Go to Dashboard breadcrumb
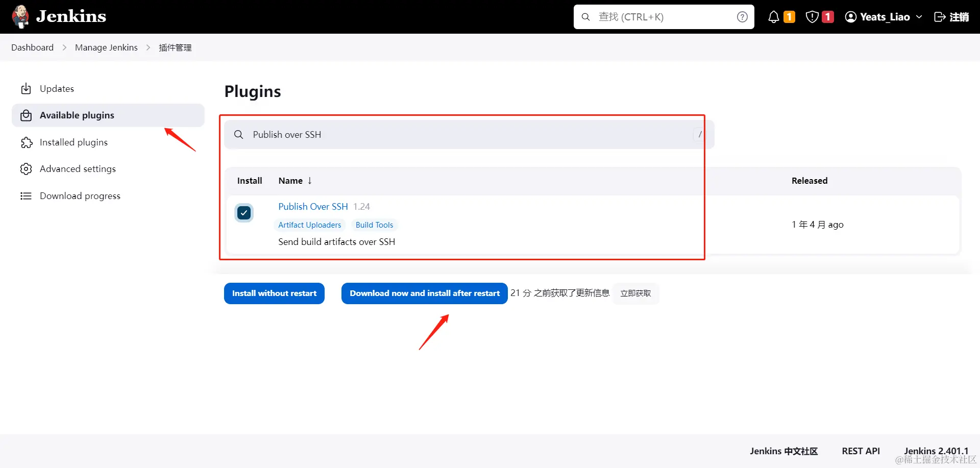This screenshot has width=980, height=468. [32, 47]
